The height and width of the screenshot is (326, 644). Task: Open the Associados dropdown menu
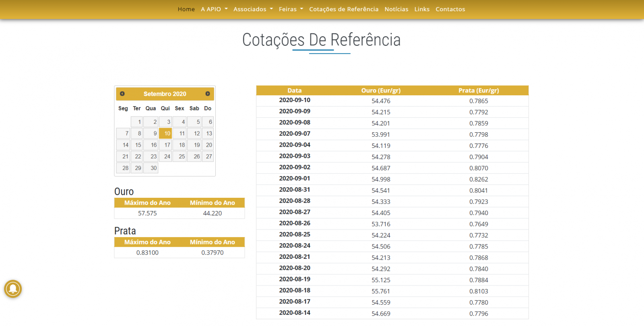click(253, 9)
